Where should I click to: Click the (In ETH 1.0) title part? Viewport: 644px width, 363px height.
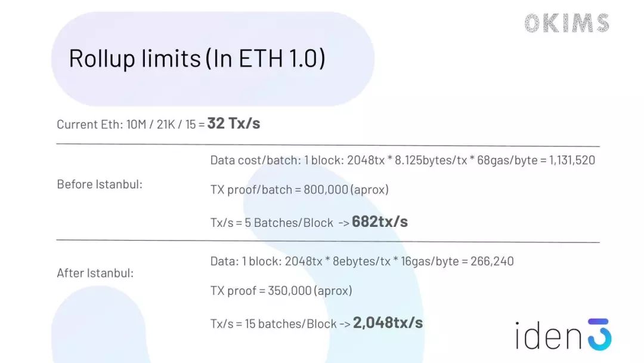(265, 59)
